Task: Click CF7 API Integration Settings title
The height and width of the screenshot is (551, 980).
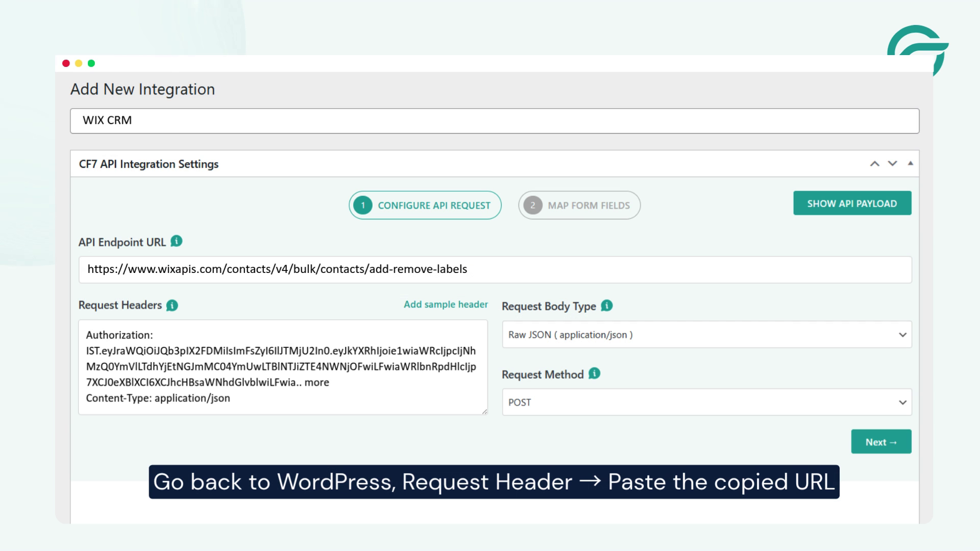Action: click(x=149, y=164)
